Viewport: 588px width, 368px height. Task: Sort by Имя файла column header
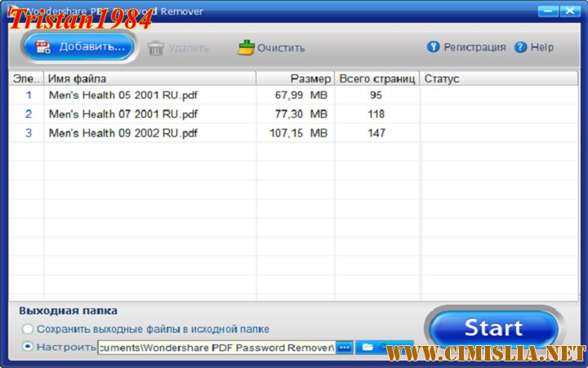click(x=149, y=79)
